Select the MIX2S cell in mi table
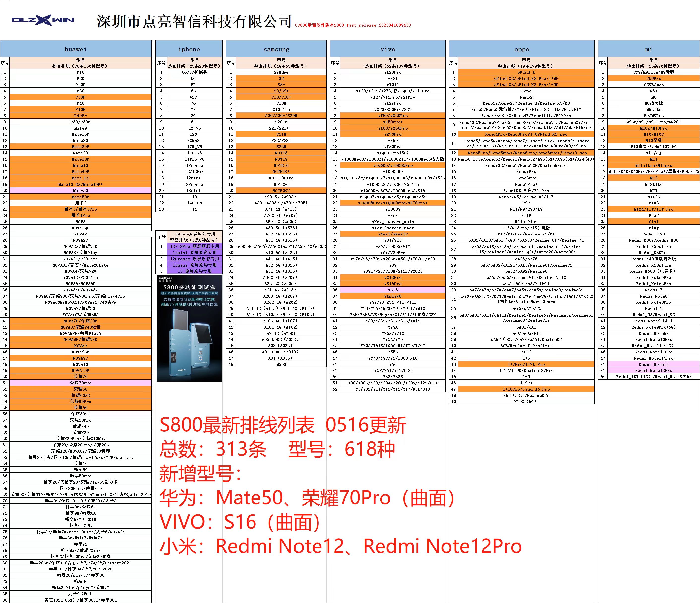The height and width of the screenshot is (603, 700). tap(654, 197)
